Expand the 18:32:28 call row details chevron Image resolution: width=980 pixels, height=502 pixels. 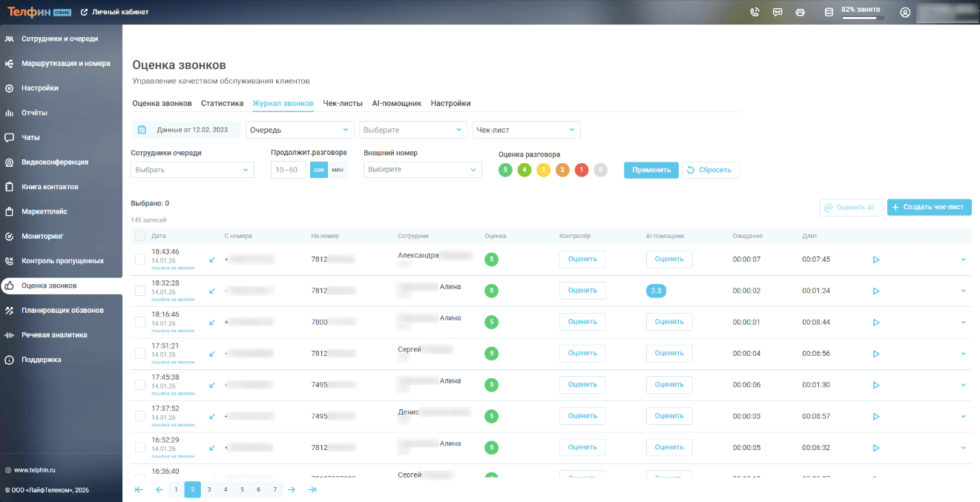(964, 291)
